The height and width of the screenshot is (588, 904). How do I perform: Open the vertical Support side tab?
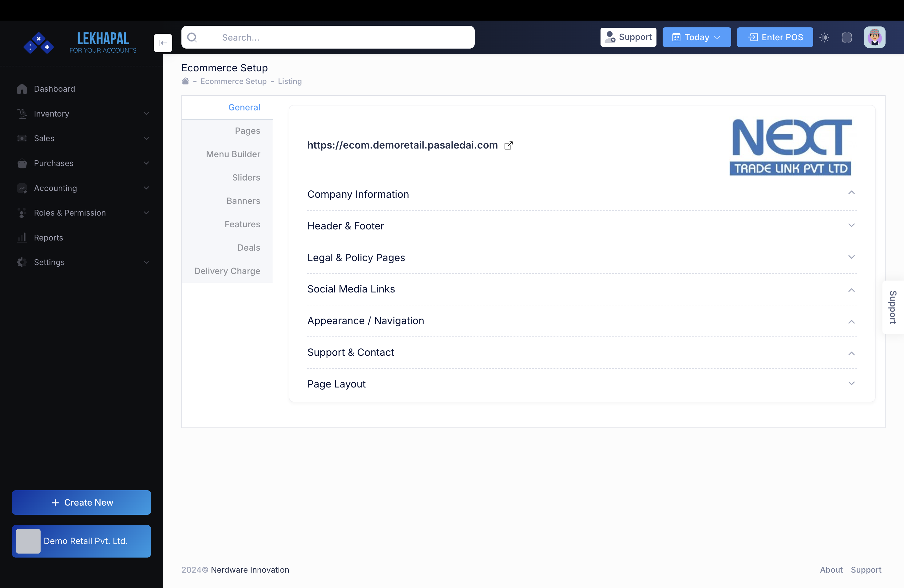893,307
